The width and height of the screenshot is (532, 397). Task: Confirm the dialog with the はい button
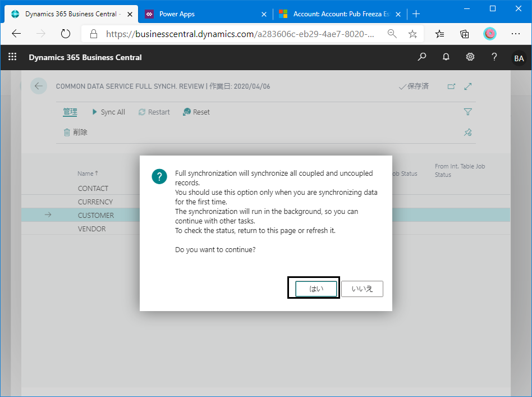pyautogui.click(x=316, y=289)
